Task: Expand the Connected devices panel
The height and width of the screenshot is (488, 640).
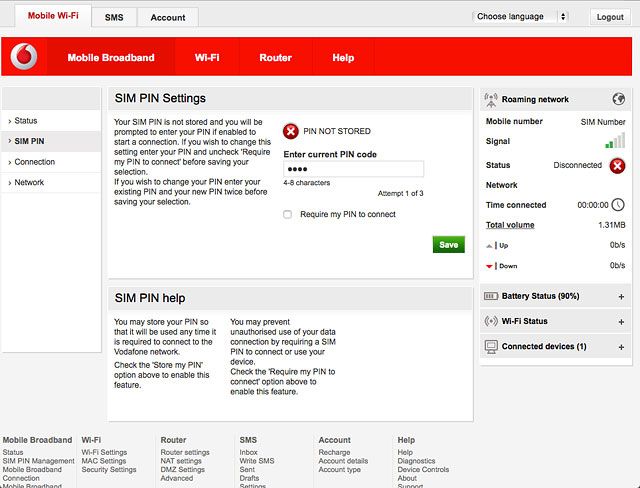Action: pyautogui.click(x=621, y=347)
